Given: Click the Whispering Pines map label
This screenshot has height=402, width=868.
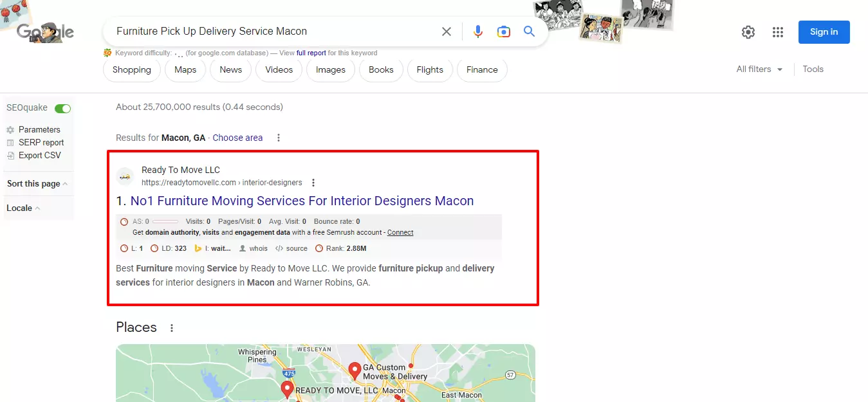Looking at the screenshot, I should [257, 356].
